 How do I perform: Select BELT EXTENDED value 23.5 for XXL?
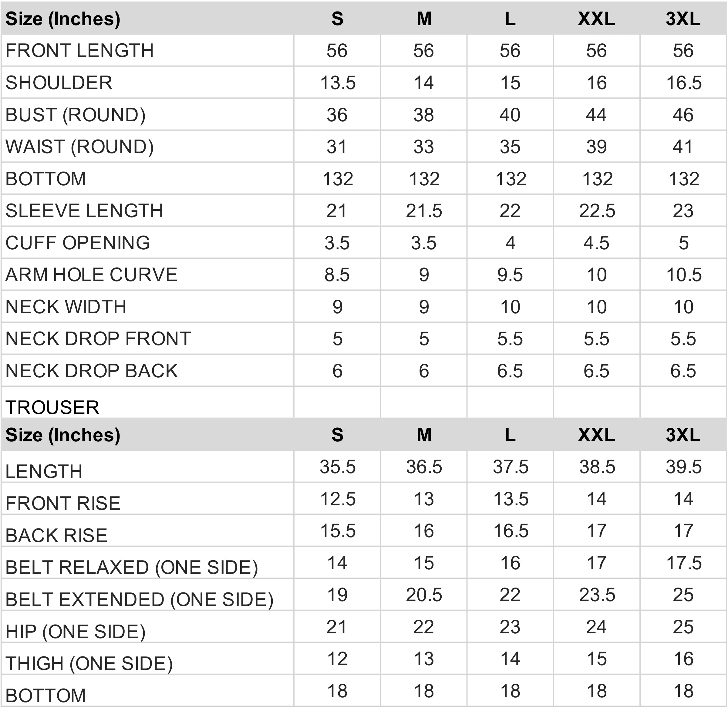[596, 595]
